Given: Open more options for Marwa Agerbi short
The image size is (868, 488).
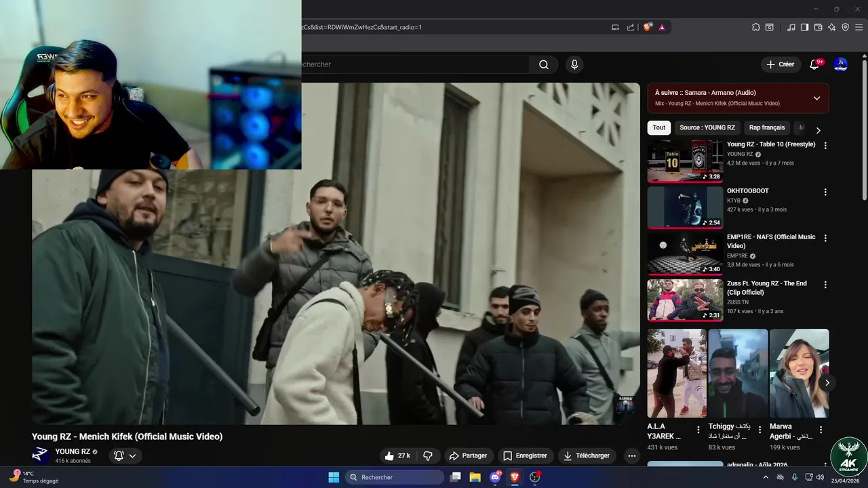Looking at the screenshot, I should tap(821, 430).
